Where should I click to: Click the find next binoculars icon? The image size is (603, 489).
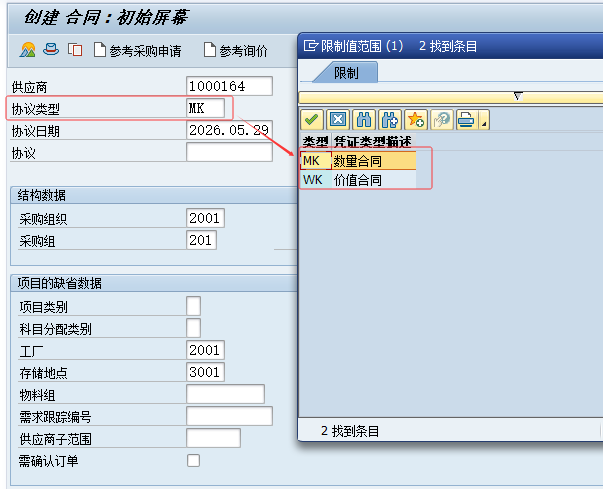coord(390,120)
